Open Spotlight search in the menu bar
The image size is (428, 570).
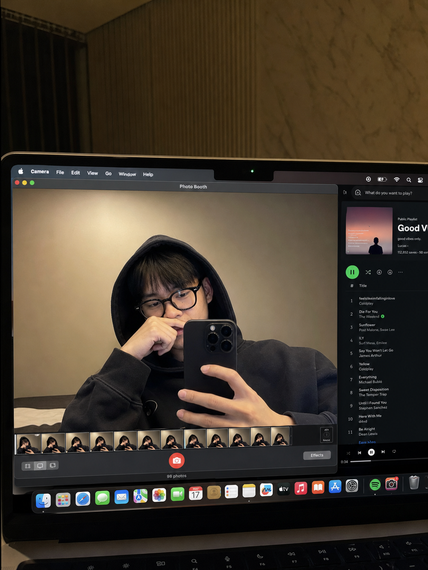tap(409, 180)
